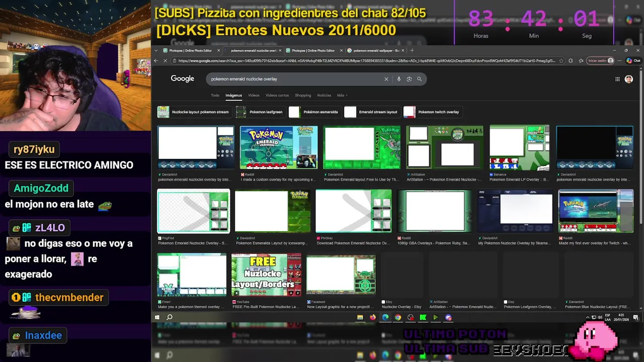Open the Windows Start menu
The width and height of the screenshot is (644, 362).
click(157, 317)
